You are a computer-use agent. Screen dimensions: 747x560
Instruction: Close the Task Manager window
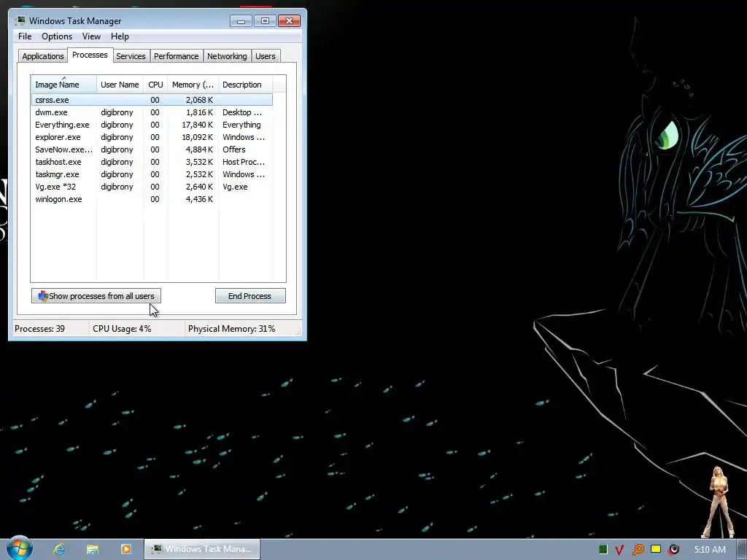[x=289, y=21]
